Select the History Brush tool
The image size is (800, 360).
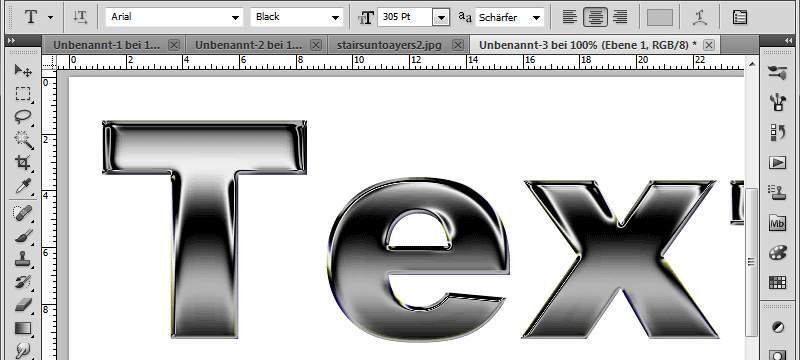point(22,282)
